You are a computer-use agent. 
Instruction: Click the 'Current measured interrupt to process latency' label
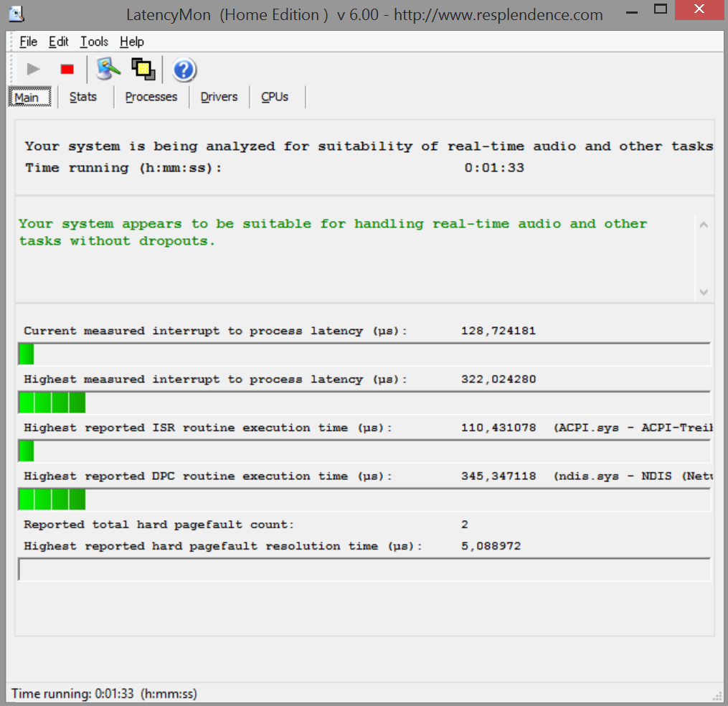pos(215,331)
